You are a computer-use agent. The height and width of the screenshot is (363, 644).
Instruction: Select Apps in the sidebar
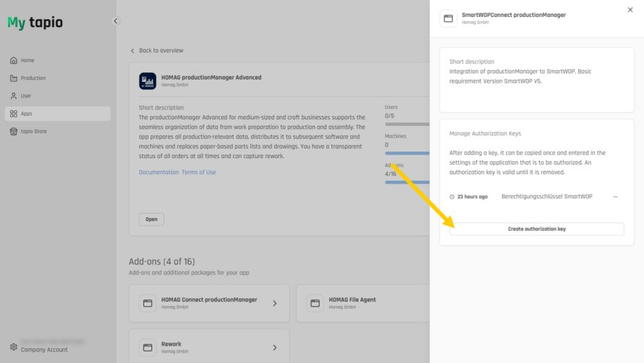pos(58,113)
